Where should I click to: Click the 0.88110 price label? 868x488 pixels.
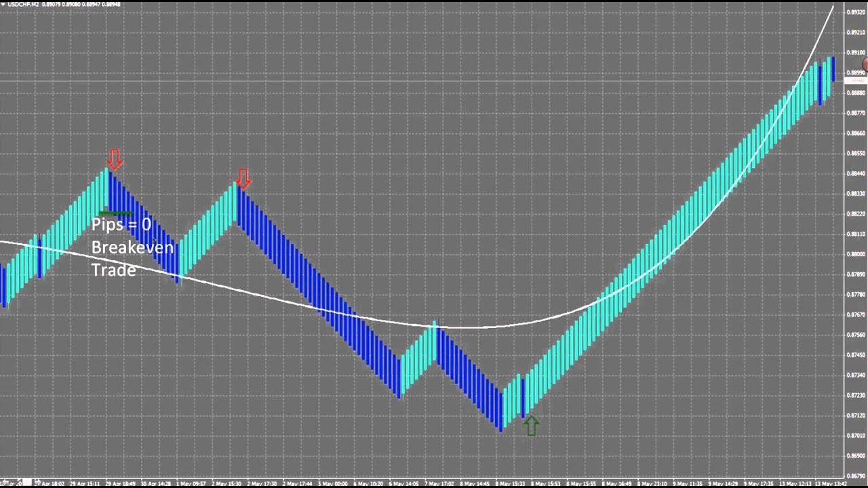pyautogui.click(x=856, y=235)
